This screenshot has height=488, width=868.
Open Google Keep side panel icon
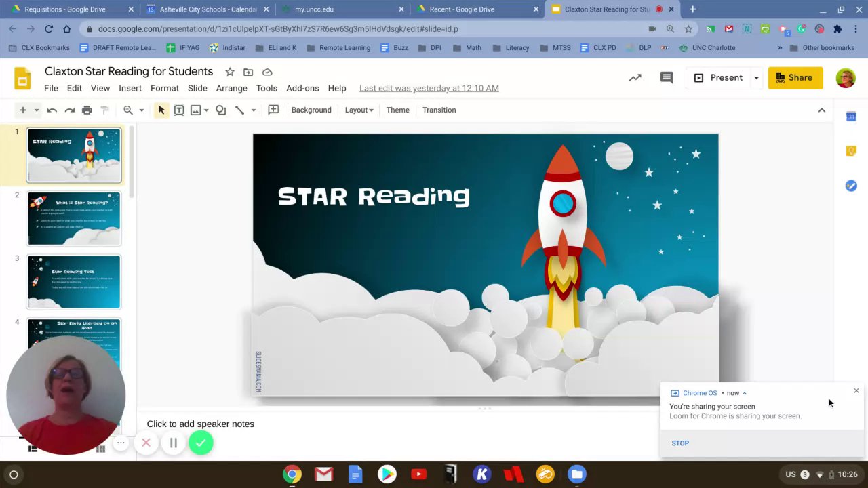pos(851,151)
